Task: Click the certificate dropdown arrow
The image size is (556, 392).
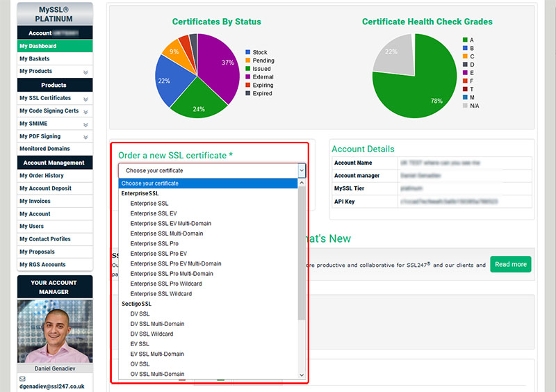Action: point(301,170)
